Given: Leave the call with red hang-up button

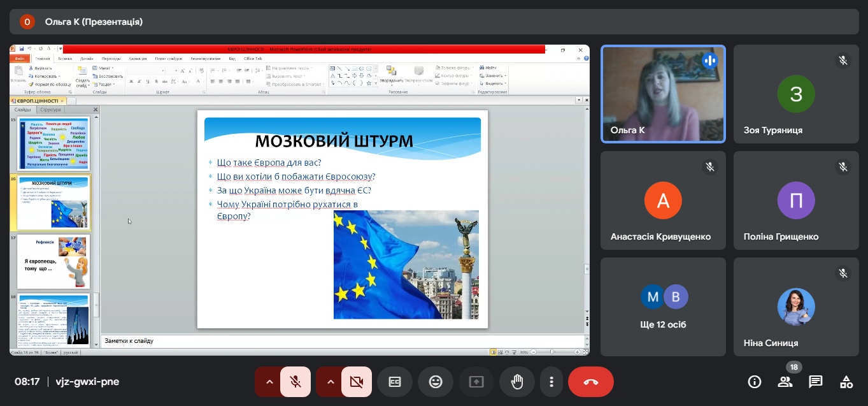Looking at the screenshot, I should pos(590,382).
